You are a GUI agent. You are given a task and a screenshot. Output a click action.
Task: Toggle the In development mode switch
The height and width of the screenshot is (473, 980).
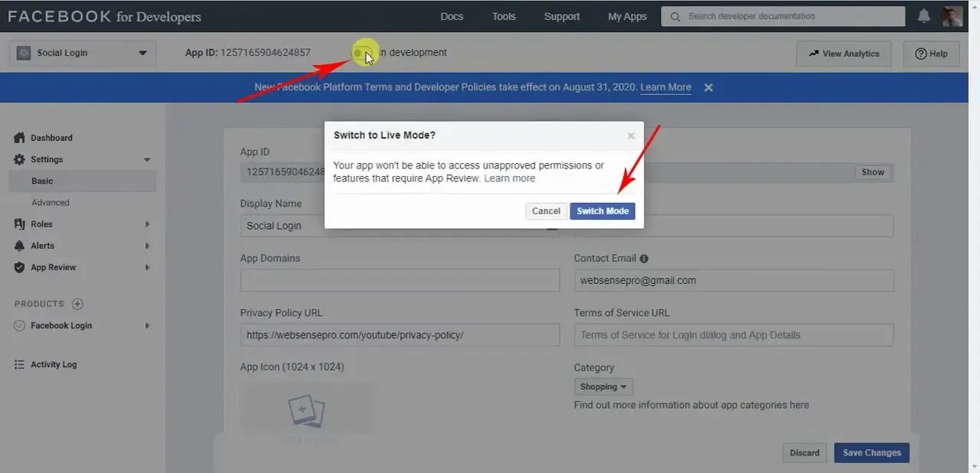(364, 53)
